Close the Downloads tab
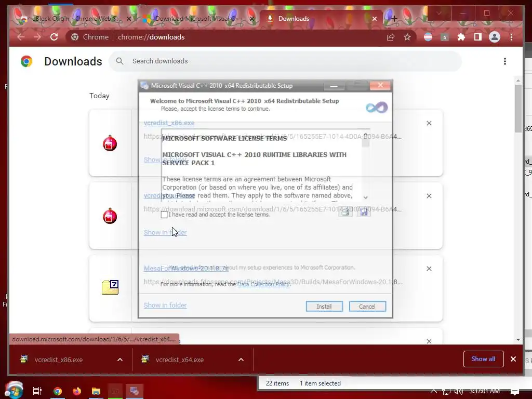This screenshot has height=399, width=532. [x=374, y=19]
